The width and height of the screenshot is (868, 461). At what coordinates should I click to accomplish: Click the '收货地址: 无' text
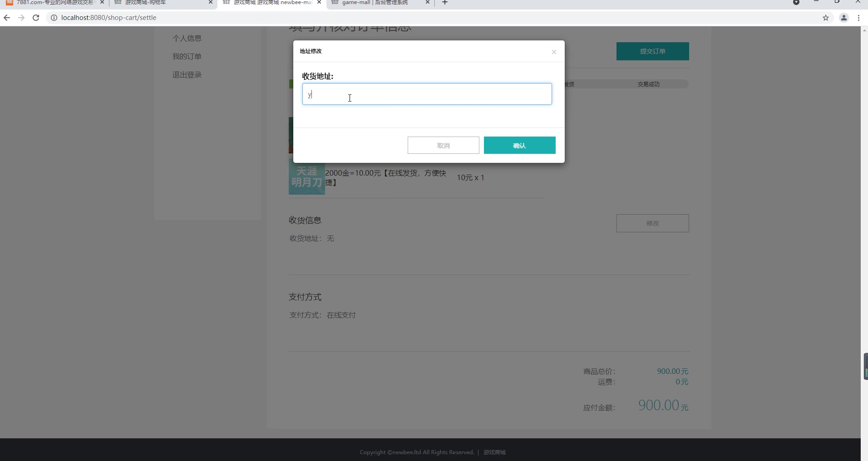[x=312, y=238]
